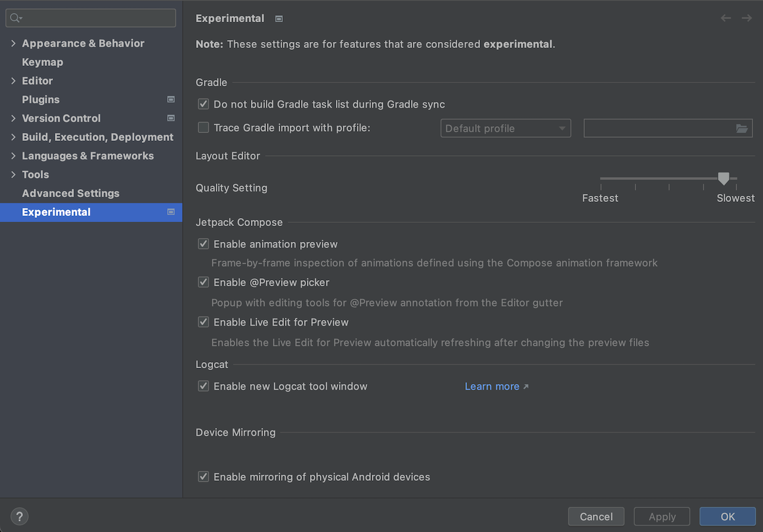Expand Build, Execution, Deployment section
This screenshot has height=532, width=763.
14,137
